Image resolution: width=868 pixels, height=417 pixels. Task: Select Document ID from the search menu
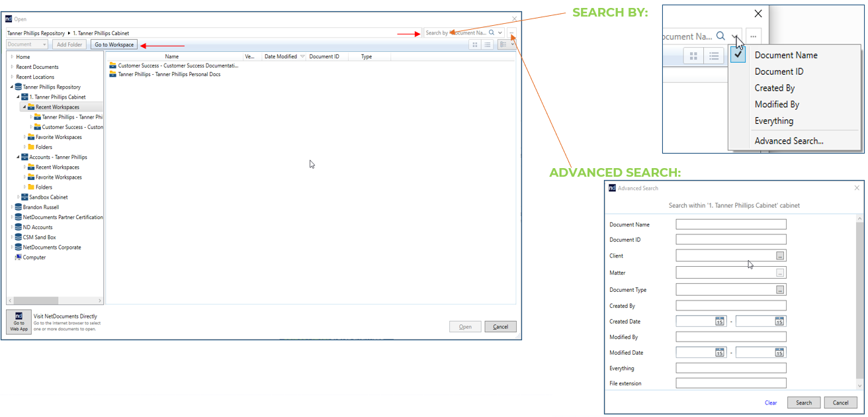(779, 71)
